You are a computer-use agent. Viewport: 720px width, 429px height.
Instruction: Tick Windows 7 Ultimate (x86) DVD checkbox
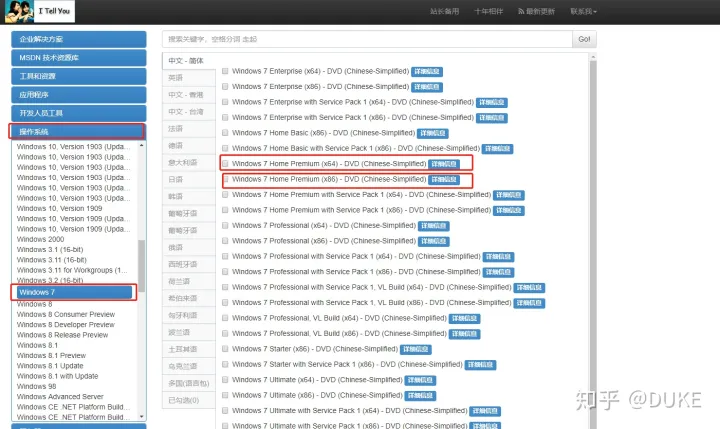(225, 395)
